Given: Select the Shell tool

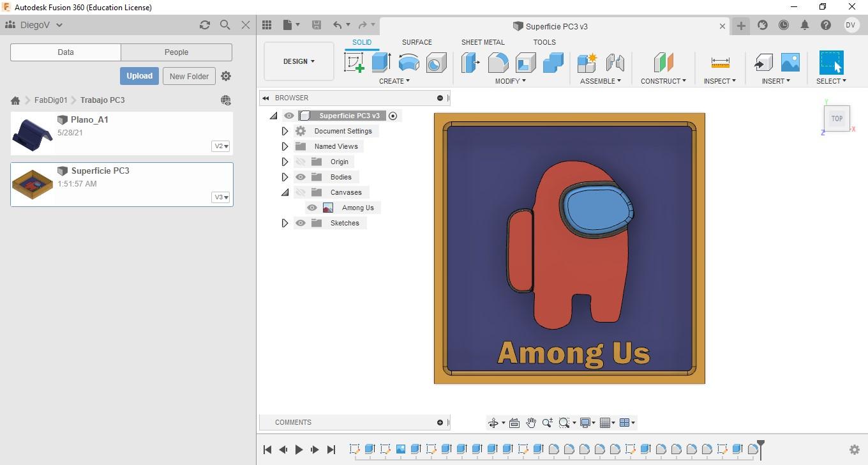Looking at the screenshot, I should pos(525,63).
